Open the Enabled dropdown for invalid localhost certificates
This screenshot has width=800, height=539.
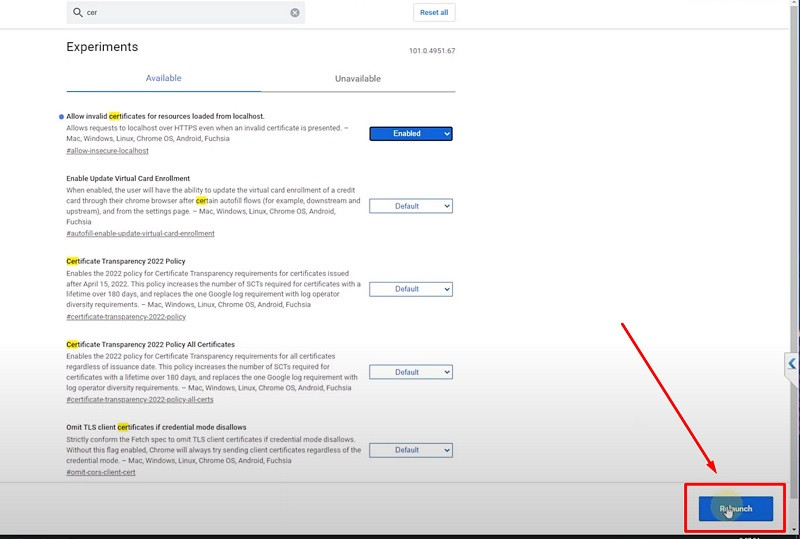point(410,133)
